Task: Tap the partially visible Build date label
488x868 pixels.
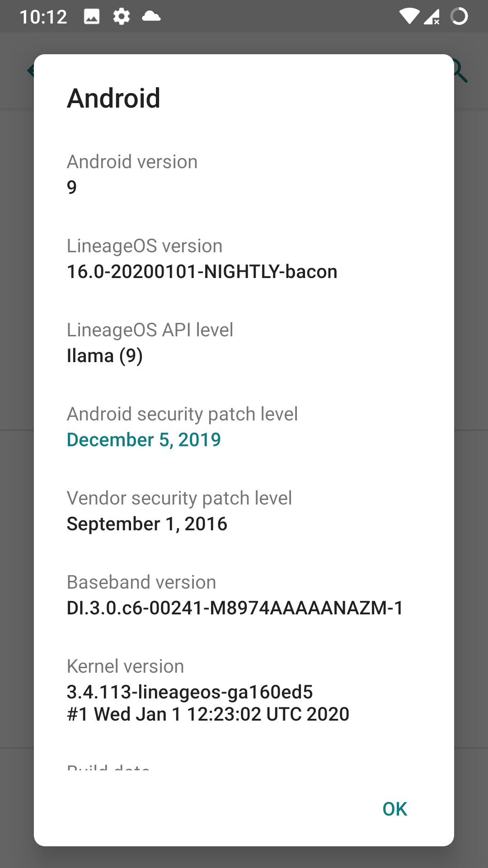Action: coord(108,768)
